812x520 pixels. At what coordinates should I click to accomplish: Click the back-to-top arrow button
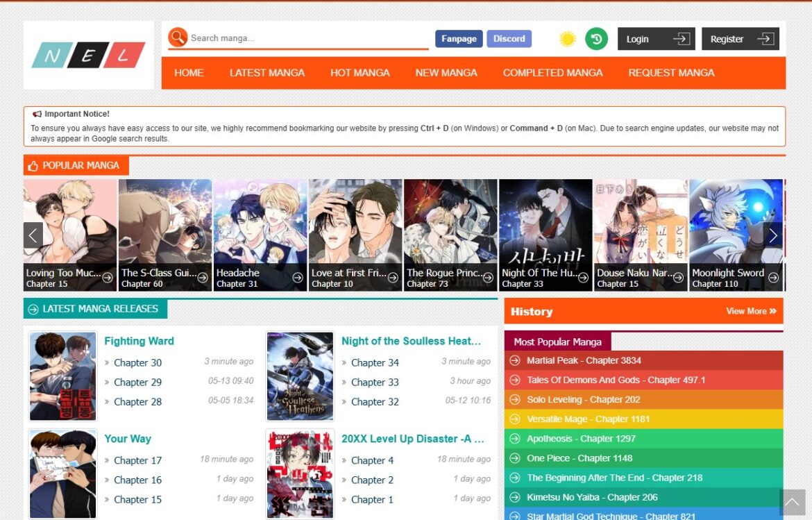coord(792,502)
